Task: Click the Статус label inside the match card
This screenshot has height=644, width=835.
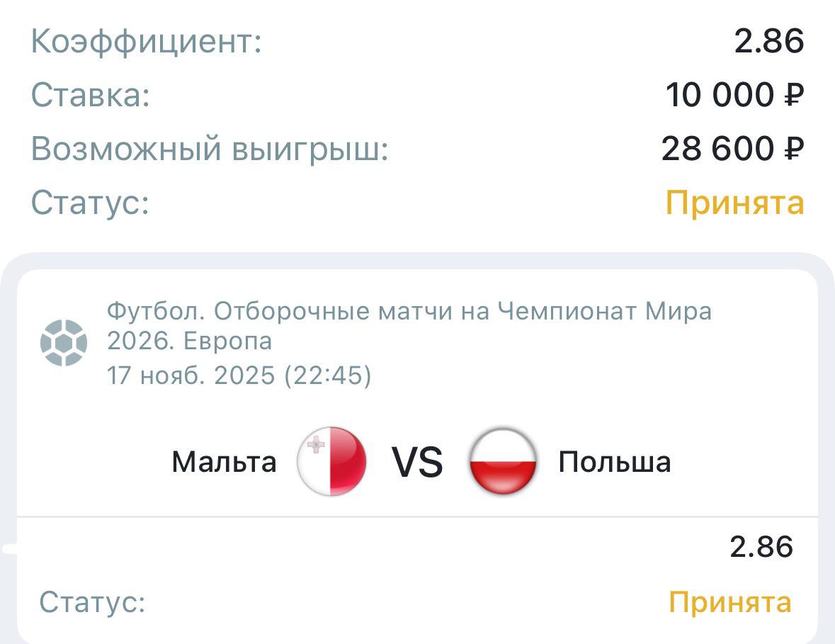Action: coord(92,602)
